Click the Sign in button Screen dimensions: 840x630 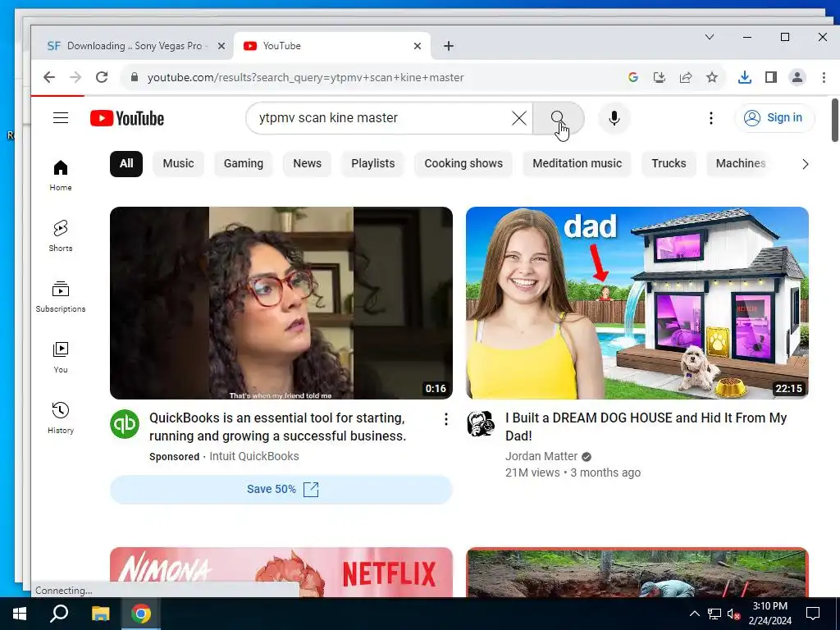774,118
